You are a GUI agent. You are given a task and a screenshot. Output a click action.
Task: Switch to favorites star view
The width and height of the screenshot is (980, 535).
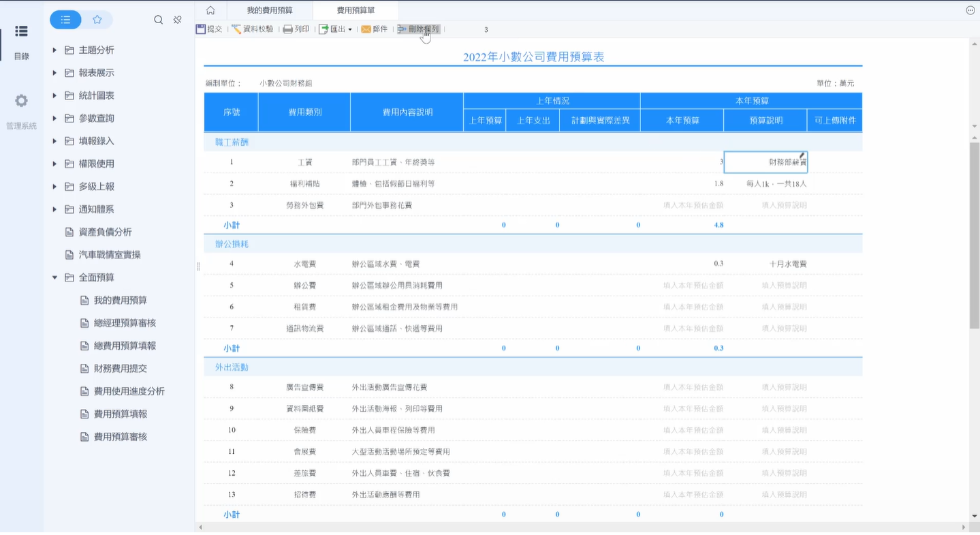(97, 20)
